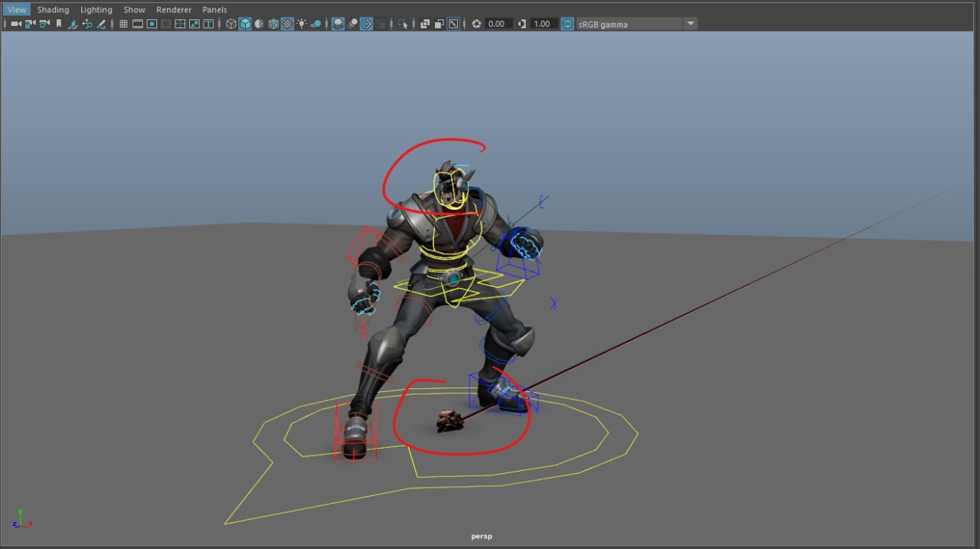Toggle the Textured checker sphere icon
This screenshot has height=549, width=980.
(287, 24)
